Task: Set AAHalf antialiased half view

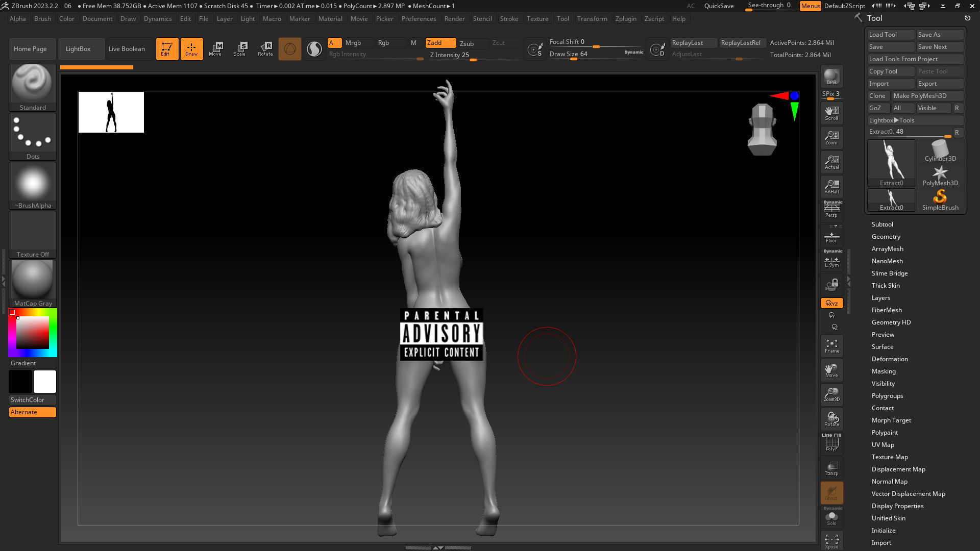Action: [x=831, y=187]
